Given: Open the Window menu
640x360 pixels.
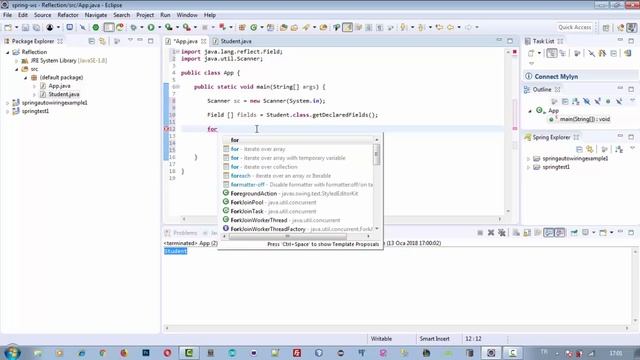Looking at the screenshot, I should pos(187,15).
